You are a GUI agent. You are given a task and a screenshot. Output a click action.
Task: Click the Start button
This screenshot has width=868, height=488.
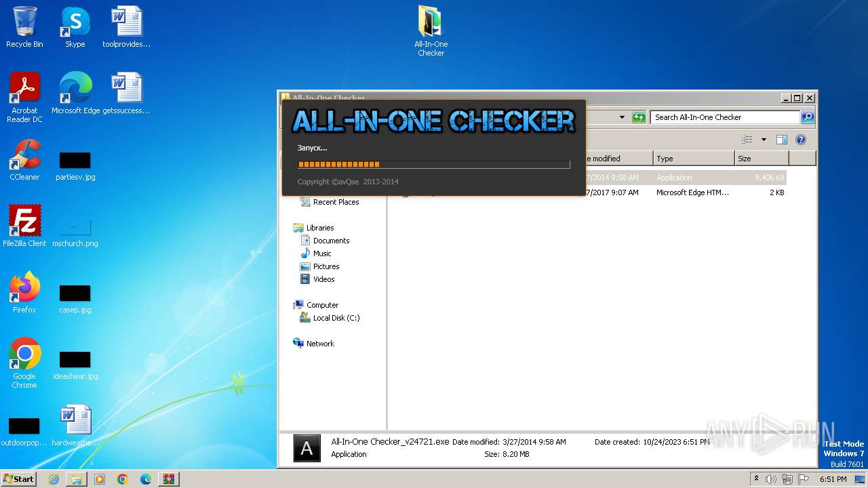point(19,479)
